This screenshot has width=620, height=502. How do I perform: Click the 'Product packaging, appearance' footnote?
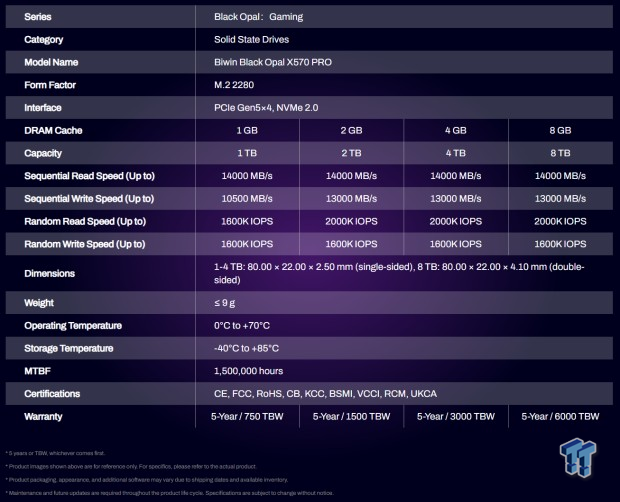147,480
